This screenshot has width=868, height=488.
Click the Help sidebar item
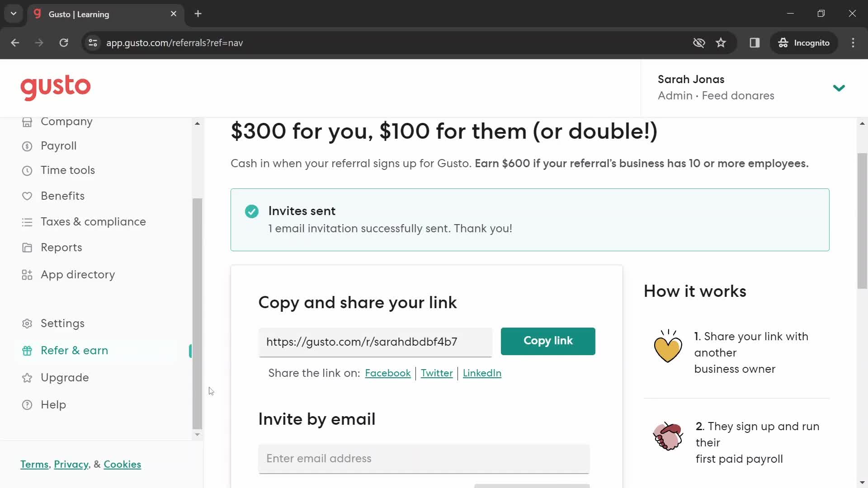coord(53,404)
